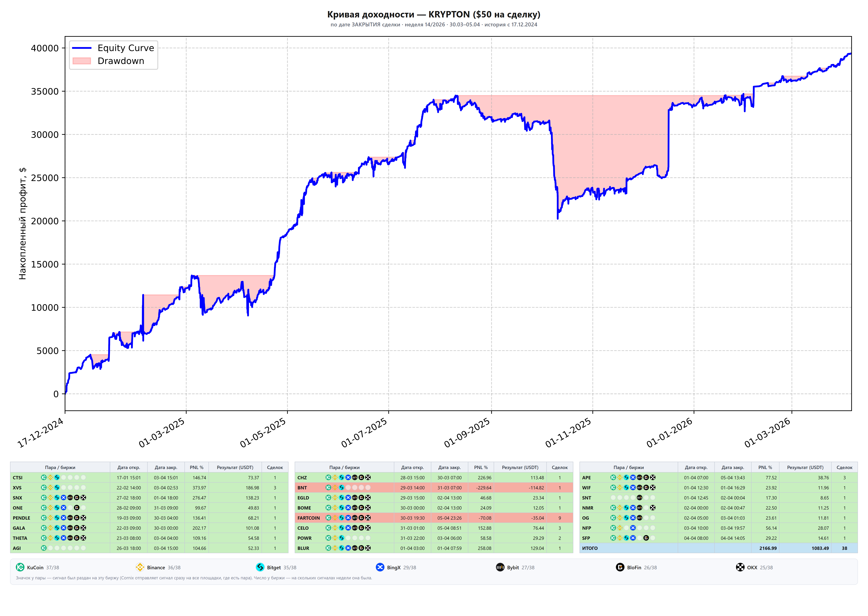The height and width of the screenshot is (616, 868).
Task: Click the blue Equity Curve legend line
Action: [x=82, y=48]
